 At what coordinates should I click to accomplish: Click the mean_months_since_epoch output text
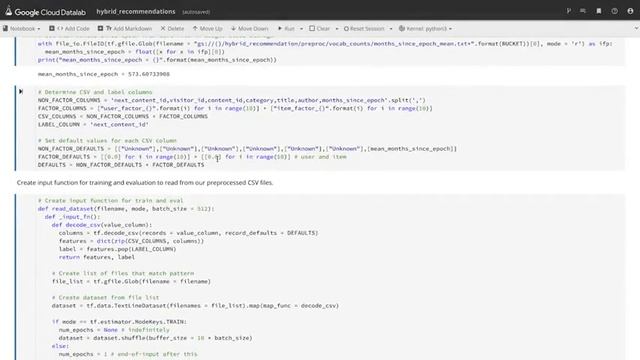pyautogui.click(x=104, y=74)
